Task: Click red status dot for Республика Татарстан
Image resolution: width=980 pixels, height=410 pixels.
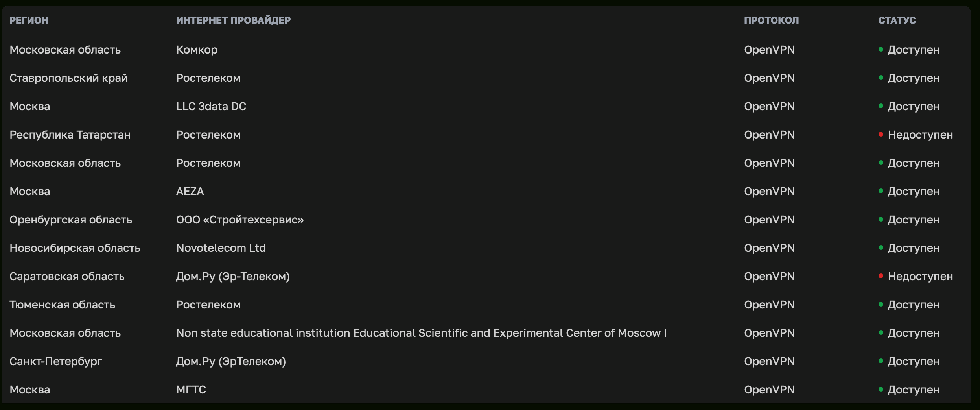Action: pyautogui.click(x=881, y=135)
